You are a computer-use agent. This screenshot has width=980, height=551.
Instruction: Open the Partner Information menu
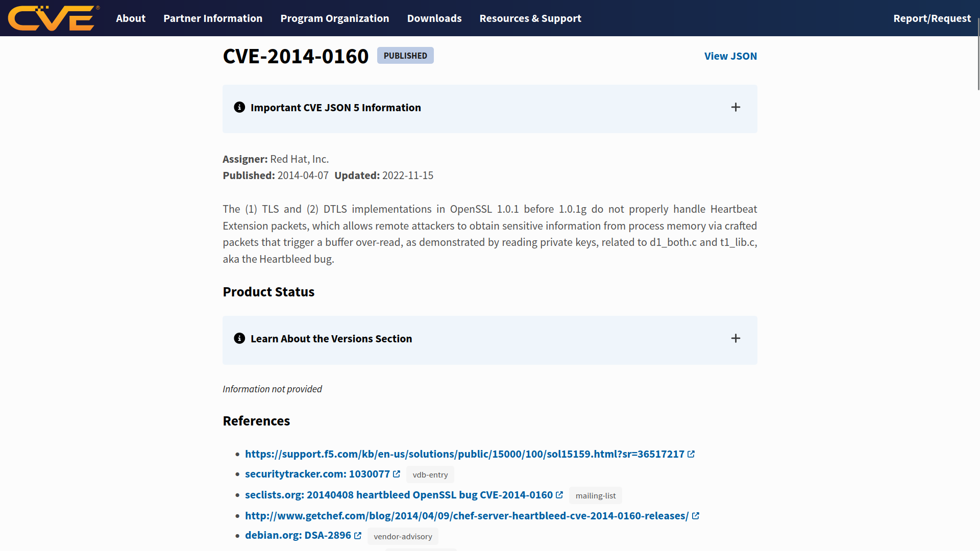(213, 18)
